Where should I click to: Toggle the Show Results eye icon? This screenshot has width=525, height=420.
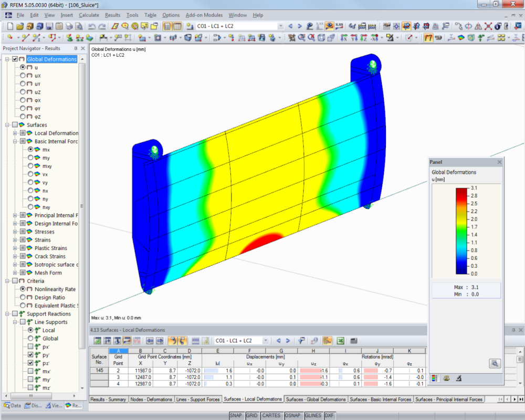tap(329, 26)
